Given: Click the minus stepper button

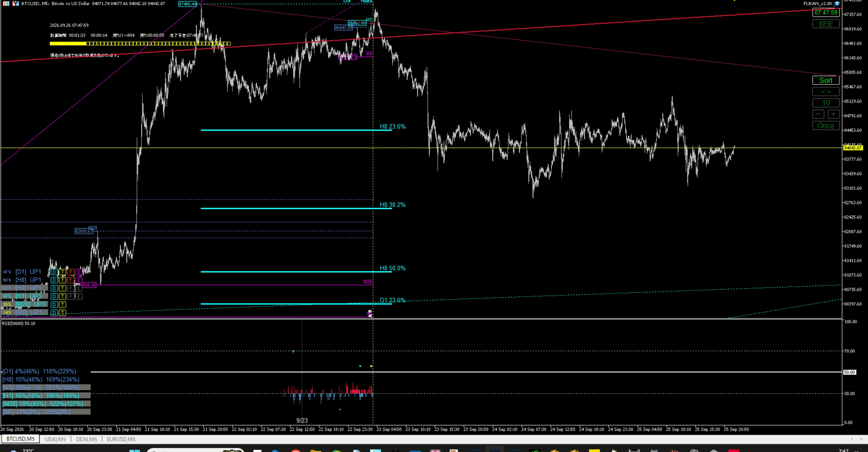Looking at the screenshot, I should (818, 114).
